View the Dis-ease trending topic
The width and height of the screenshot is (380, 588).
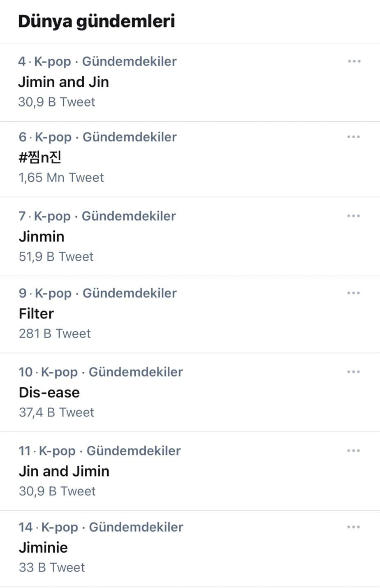(49, 392)
